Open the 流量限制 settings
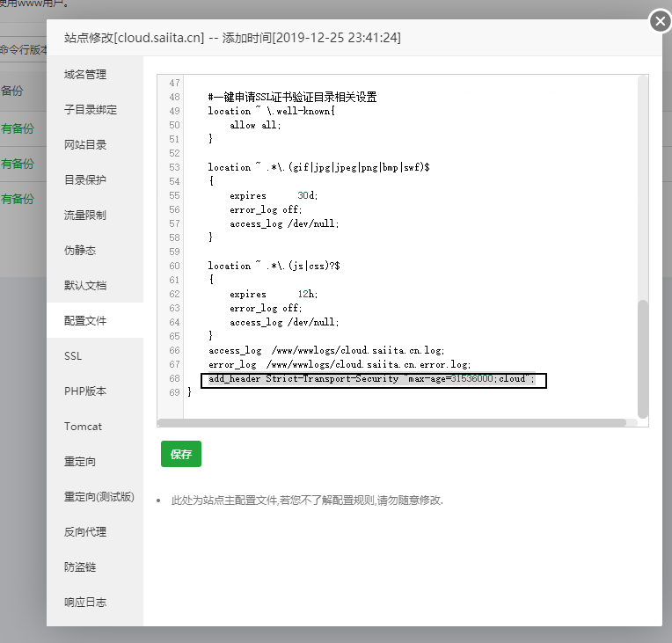 (x=84, y=216)
